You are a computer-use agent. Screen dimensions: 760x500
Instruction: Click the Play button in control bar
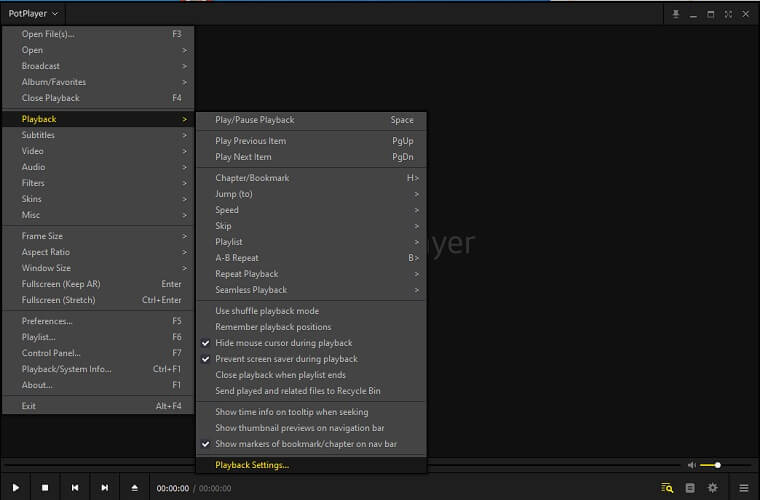[16, 487]
